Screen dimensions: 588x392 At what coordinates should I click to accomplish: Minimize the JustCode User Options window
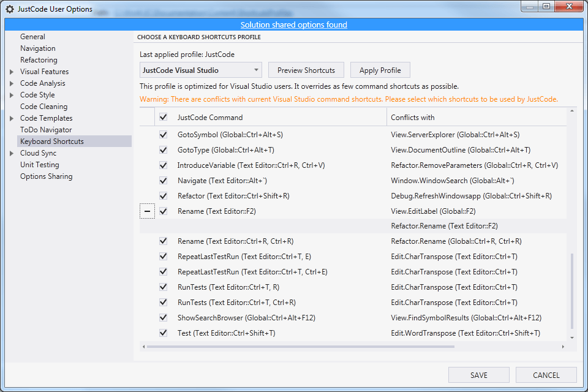pyautogui.click(x=530, y=6)
